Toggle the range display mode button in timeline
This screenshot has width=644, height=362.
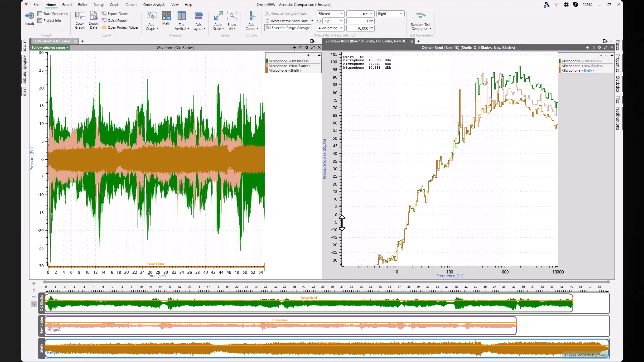34,304
